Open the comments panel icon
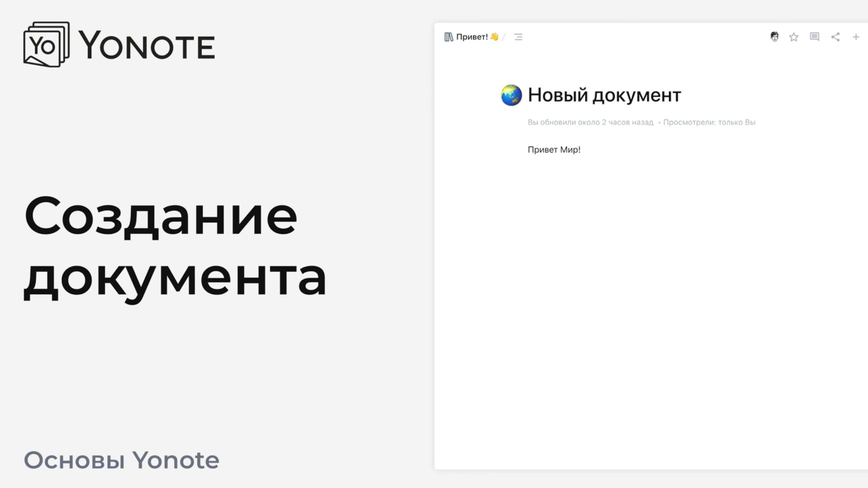Image resolution: width=868 pixels, height=488 pixels. 815,37
